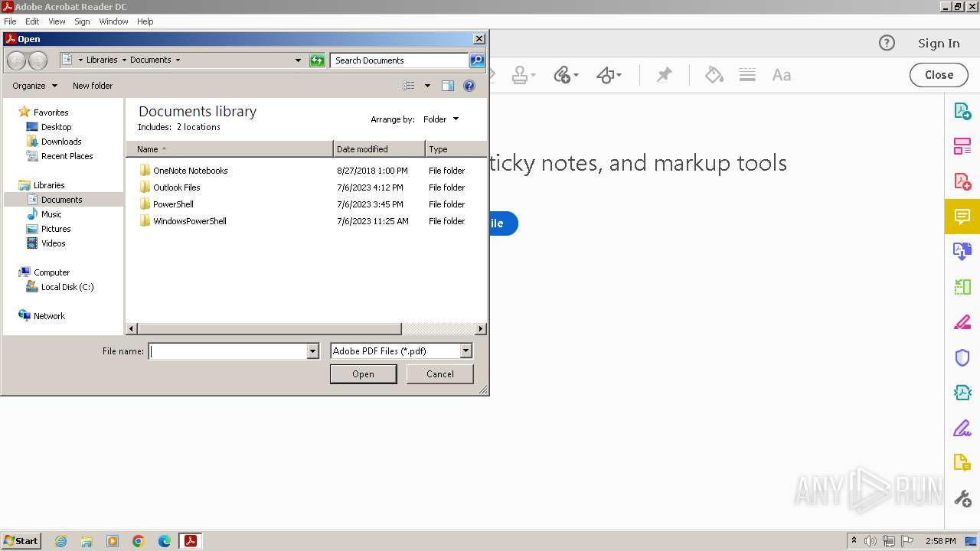This screenshot has height=551, width=980.
Task: Click the pin toolbar icon
Action: click(x=665, y=74)
